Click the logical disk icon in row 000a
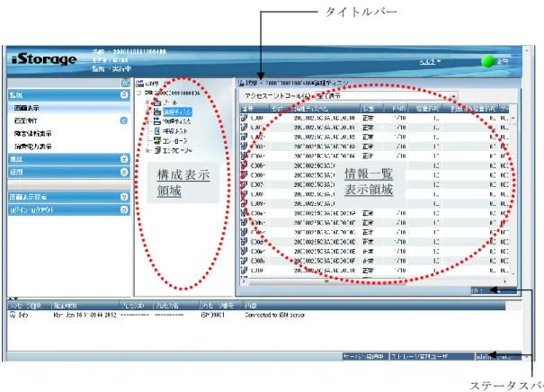This screenshot has height=392, width=544. click(245, 213)
